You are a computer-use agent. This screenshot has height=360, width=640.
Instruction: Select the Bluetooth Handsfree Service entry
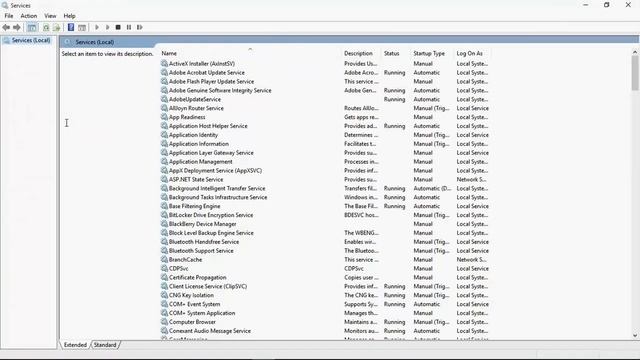(x=204, y=242)
